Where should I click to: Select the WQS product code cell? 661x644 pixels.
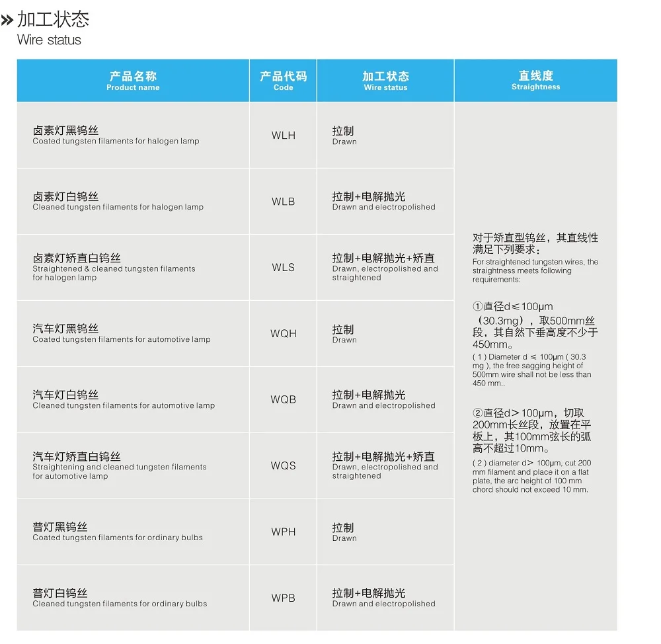[x=283, y=466]
